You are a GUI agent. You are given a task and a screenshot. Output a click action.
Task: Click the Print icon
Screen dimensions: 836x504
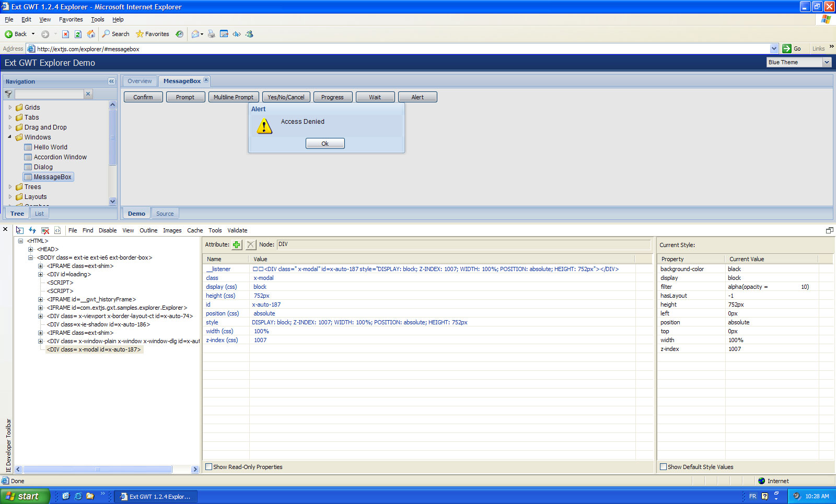tap(211, 34)
